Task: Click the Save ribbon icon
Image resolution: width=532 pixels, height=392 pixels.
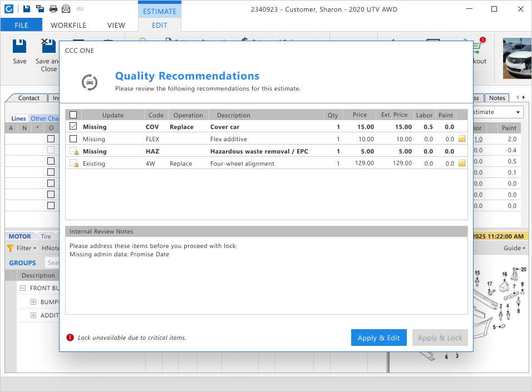Action: click(19, 46)
